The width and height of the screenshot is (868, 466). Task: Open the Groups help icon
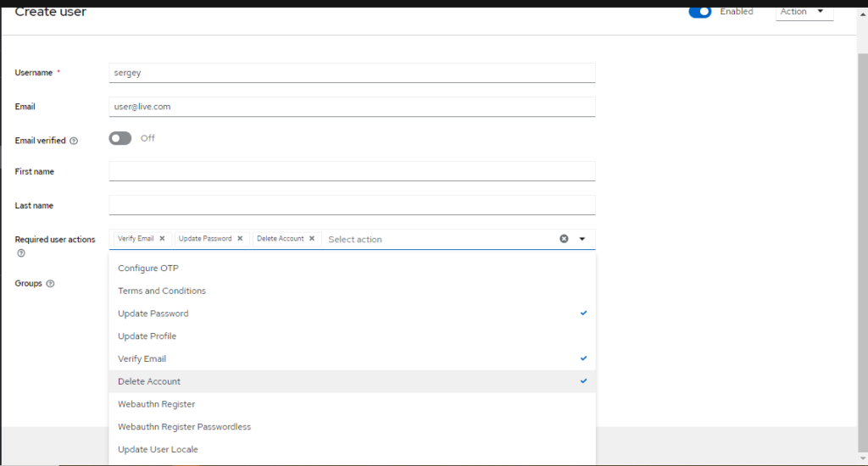click(50, 284)
